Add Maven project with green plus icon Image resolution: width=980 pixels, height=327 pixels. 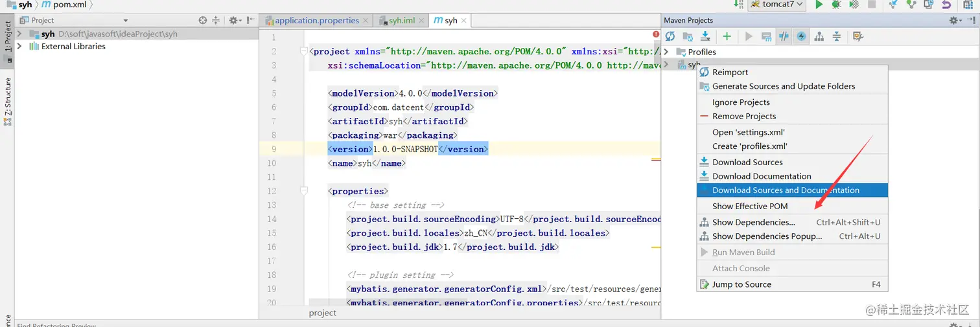click(727, 37)
